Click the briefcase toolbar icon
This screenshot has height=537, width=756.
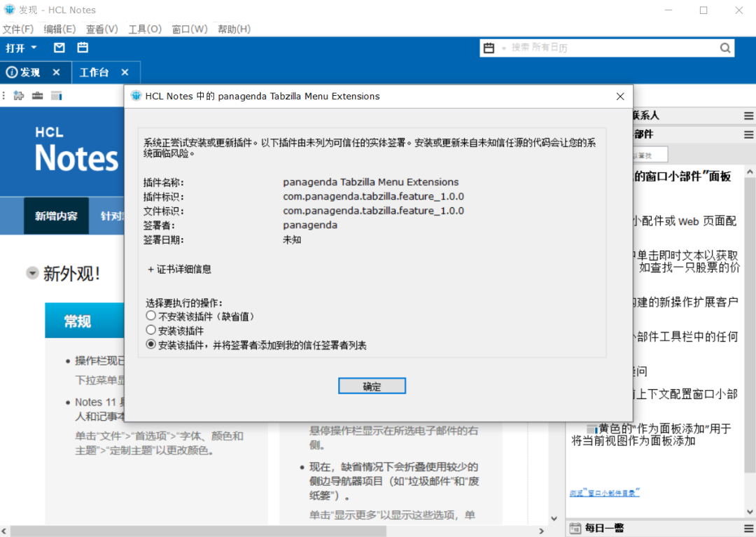[38, 95]
